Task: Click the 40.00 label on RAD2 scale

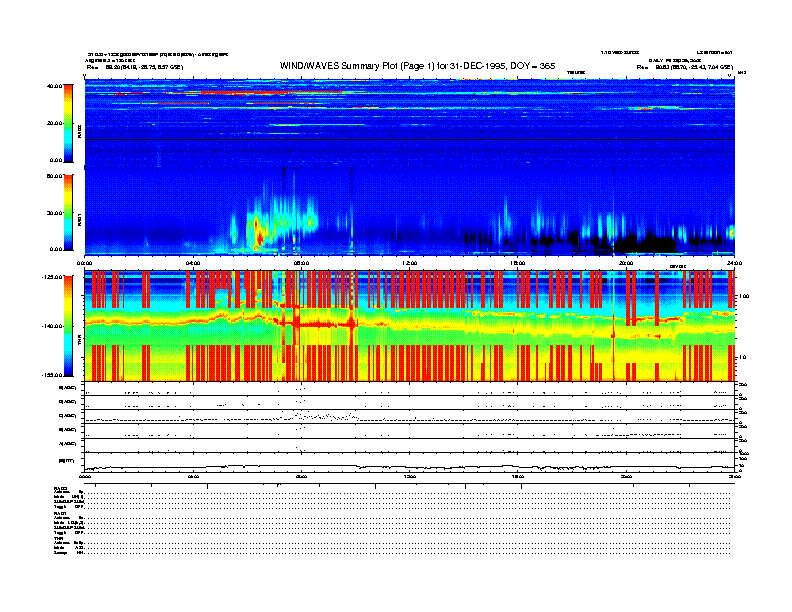Action: tap(54, 86)
